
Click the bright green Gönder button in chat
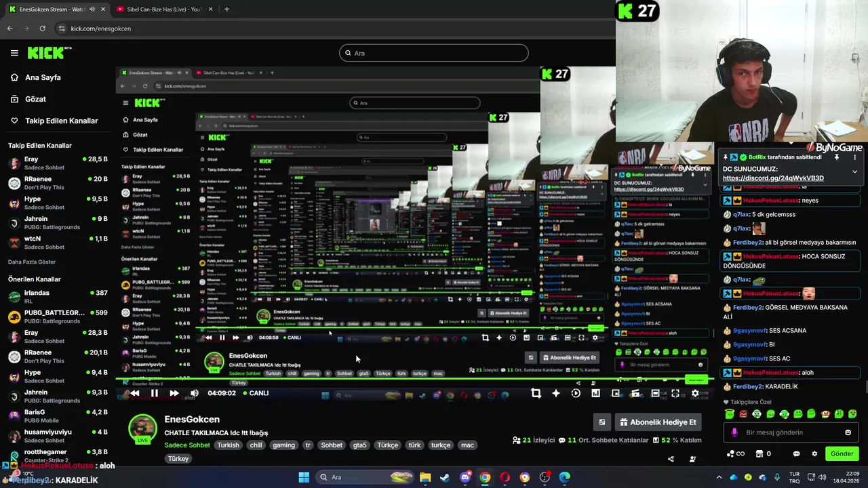coord(842,453)
